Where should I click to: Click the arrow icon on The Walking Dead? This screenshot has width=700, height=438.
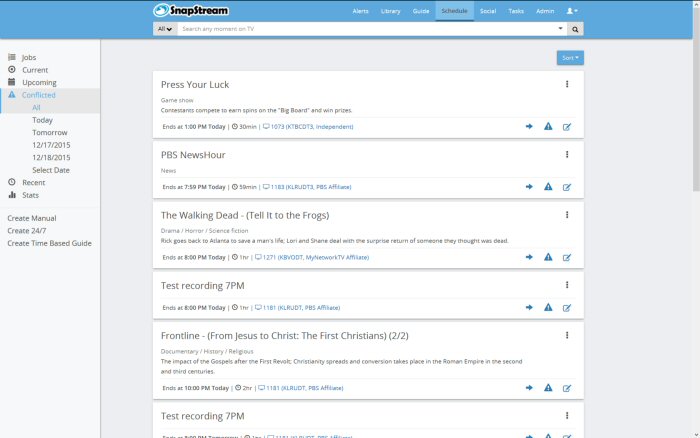(529, 257)
